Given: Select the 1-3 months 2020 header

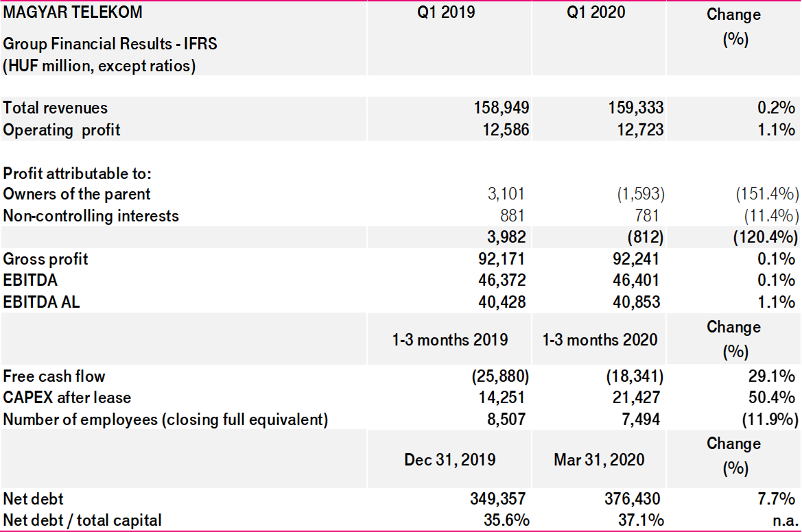Looking at the screenshot, I should (598, 339).
